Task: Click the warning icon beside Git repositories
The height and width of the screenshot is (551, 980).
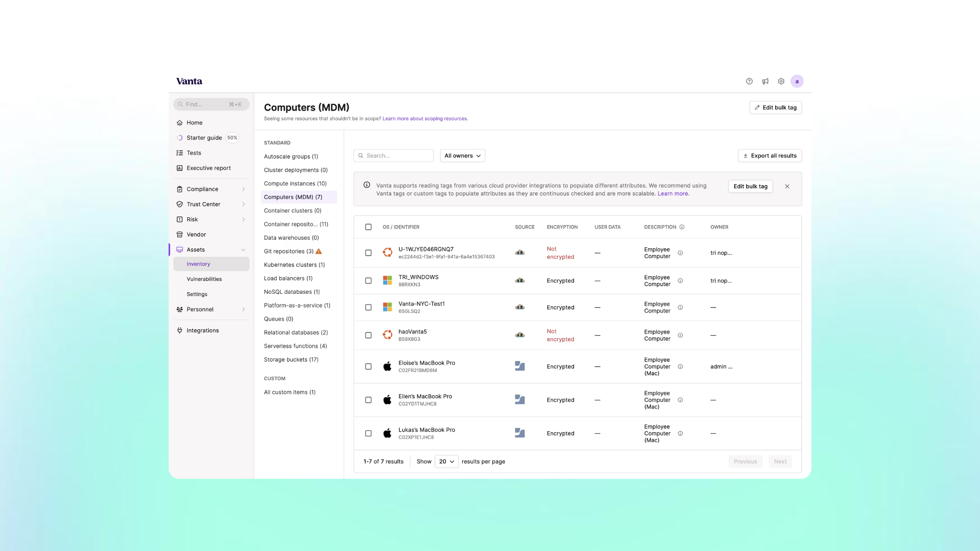Action: pos(318,251)
